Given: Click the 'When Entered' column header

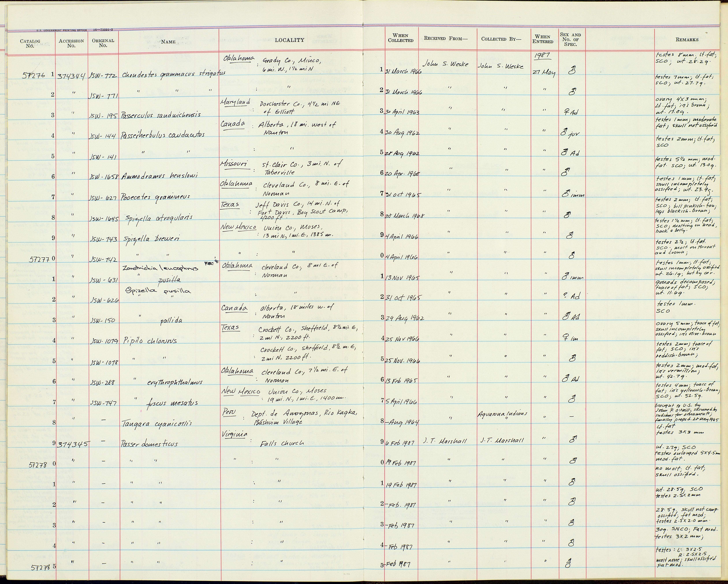Looking at the screenshot, I should coord(543,39).
